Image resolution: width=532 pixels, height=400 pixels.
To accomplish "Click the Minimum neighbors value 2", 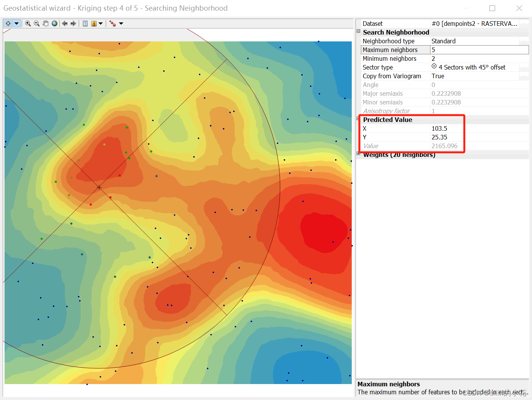I will (479, 58).
